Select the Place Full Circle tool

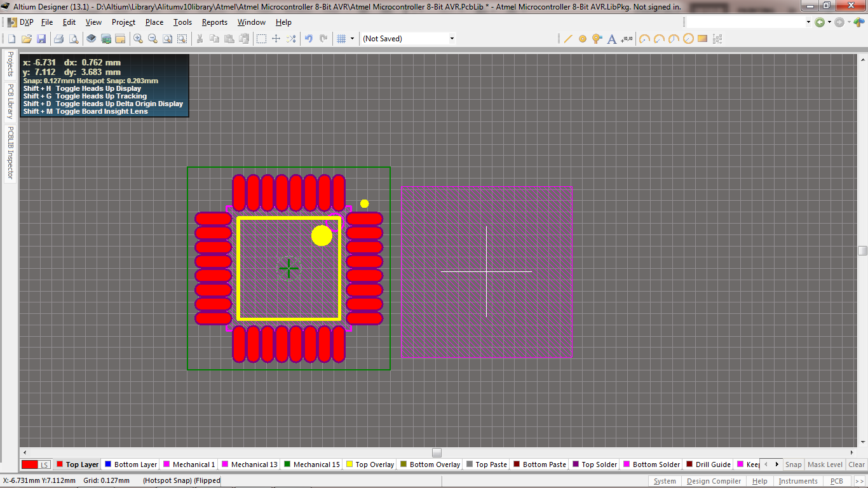point(689,38)
